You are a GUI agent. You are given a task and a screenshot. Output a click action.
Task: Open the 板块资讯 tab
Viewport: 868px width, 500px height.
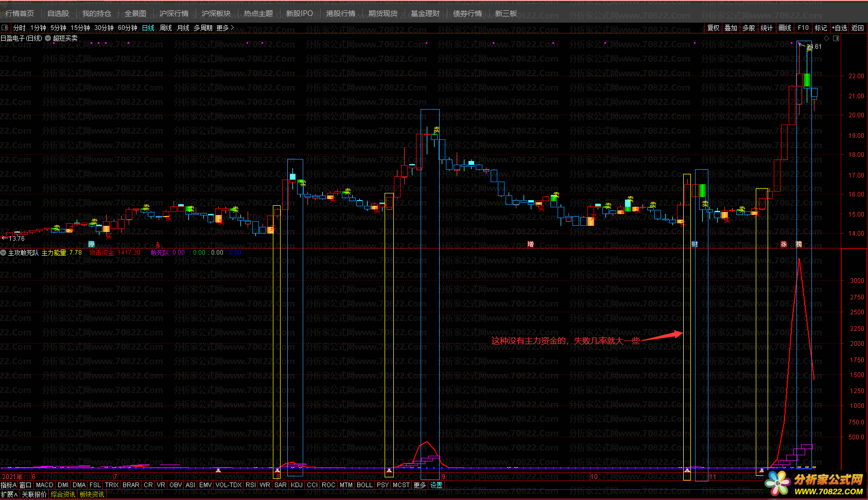click(92, 494)
